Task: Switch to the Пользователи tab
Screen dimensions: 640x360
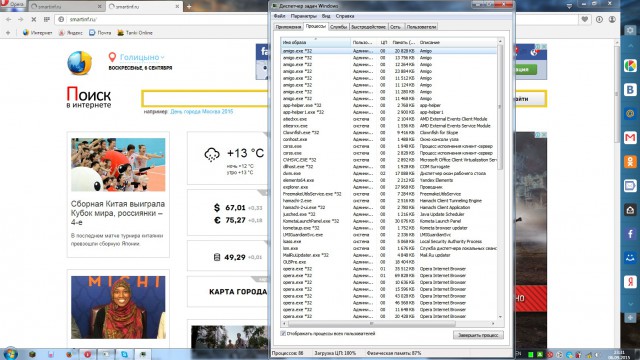Action: [x=421, y=27]
